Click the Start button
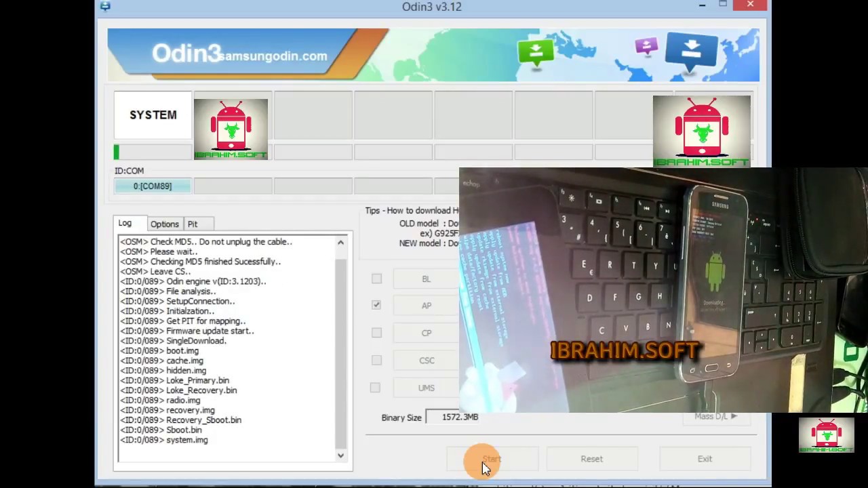Image resolution: width=868 pixels, height=488 pixels. (x=492, y=459)
